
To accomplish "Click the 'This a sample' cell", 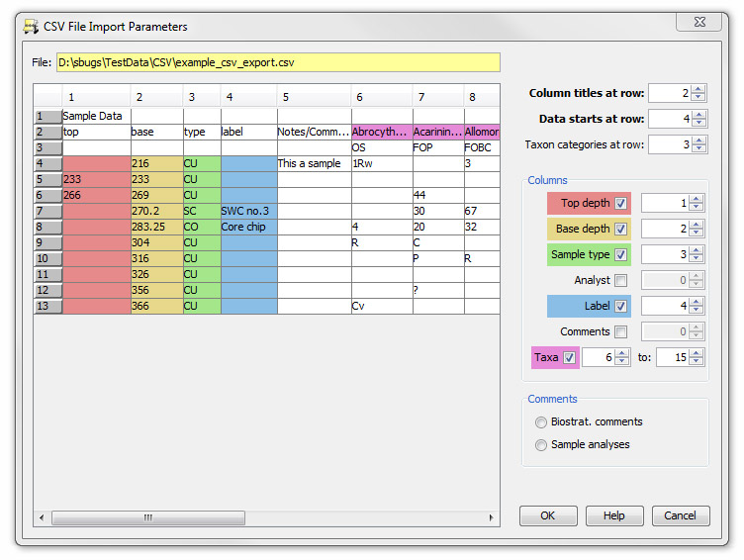I will (x=314, y=163).
